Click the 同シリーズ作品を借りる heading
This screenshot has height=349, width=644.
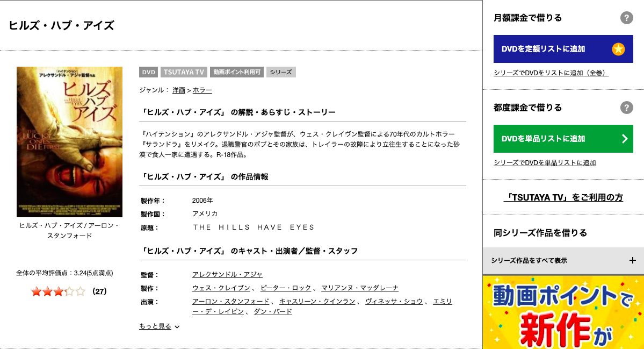[540, 233]
